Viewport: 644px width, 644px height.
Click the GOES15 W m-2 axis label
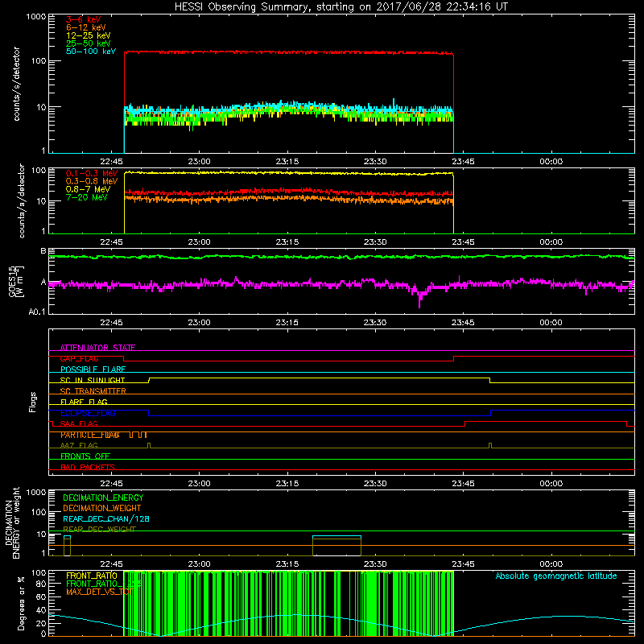(16, 281)
